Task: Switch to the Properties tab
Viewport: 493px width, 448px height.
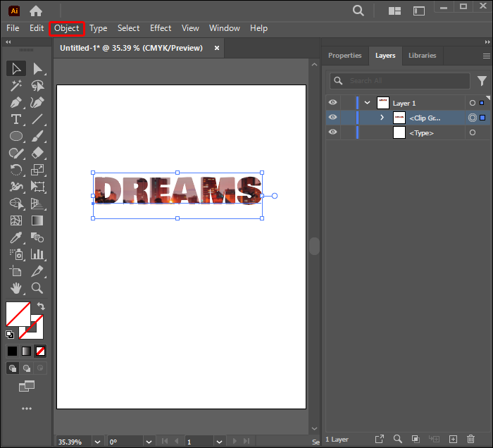Action: point(344,56)
